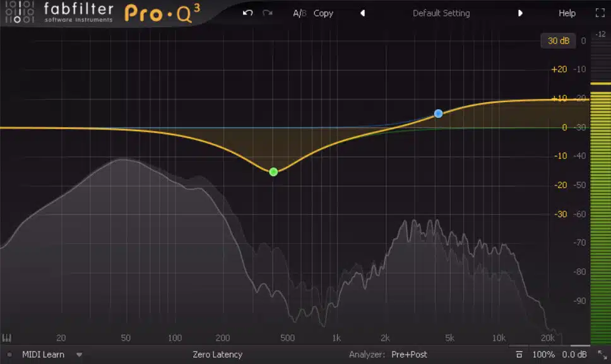Click the Undo arrow icon
The image size is (611, 364).
click(247, 13)
